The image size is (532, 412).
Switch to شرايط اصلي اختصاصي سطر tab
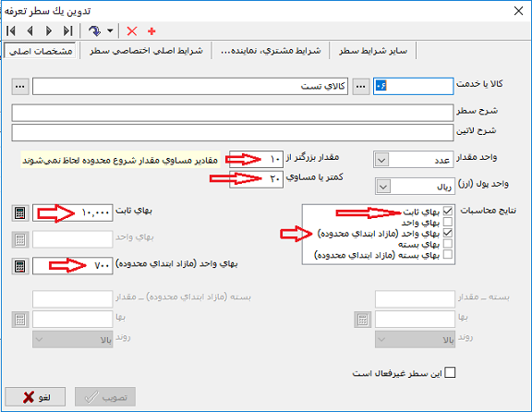(x=146, y=51)
